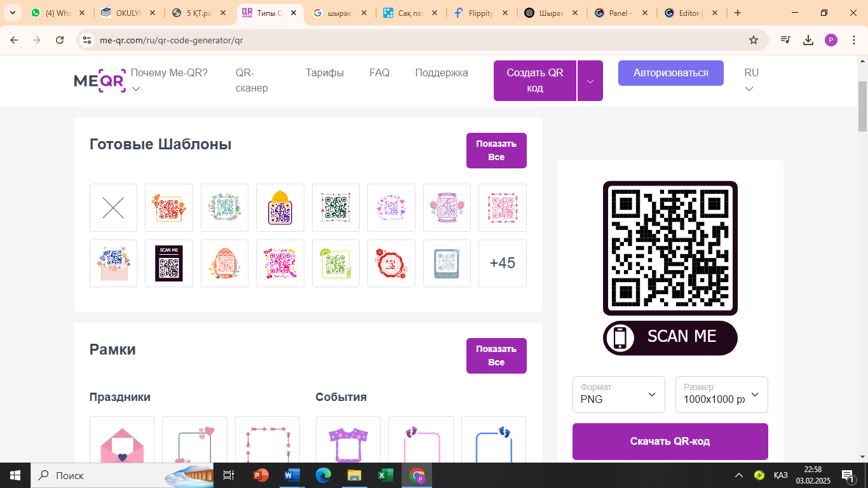
Task: Expand the Почему Me-QR? menu
Action: point(169,81)
